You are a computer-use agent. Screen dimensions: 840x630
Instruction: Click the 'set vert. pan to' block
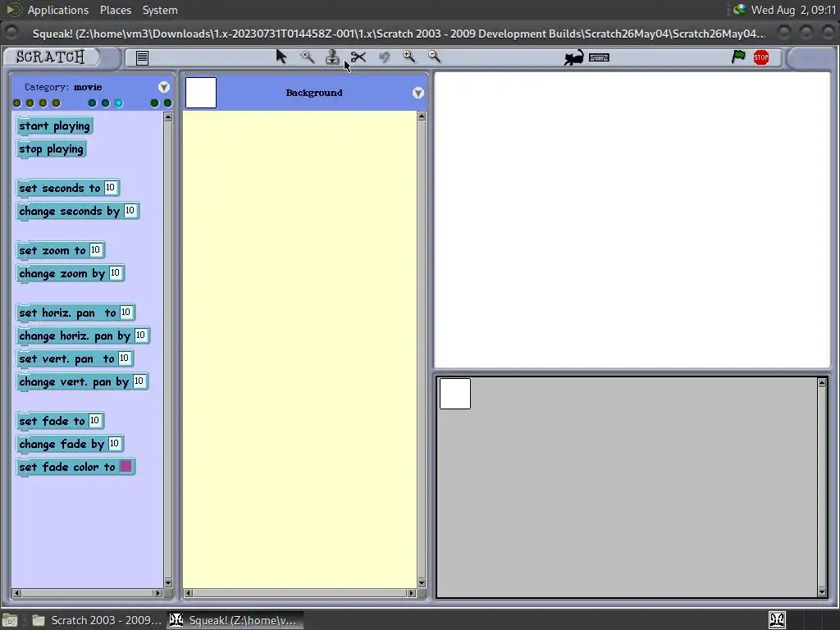coord(75,359)
